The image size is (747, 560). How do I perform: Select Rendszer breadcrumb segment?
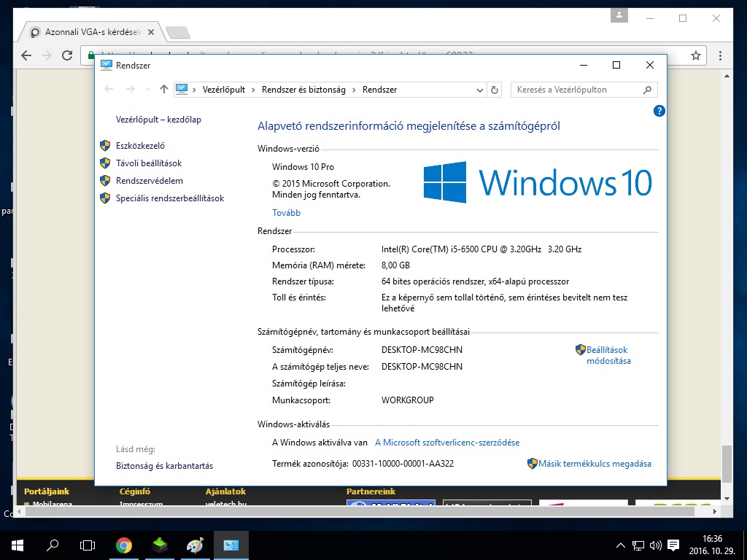pos(379,90)
